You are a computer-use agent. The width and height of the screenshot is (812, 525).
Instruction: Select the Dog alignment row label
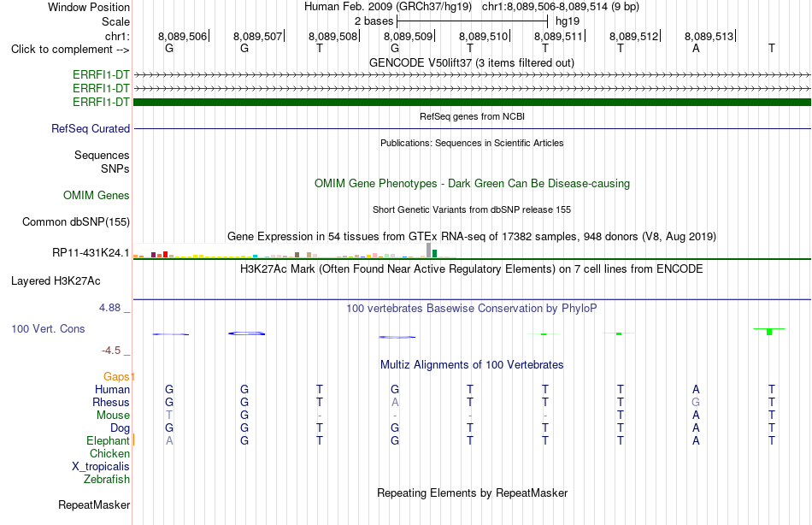coord(120,428)
